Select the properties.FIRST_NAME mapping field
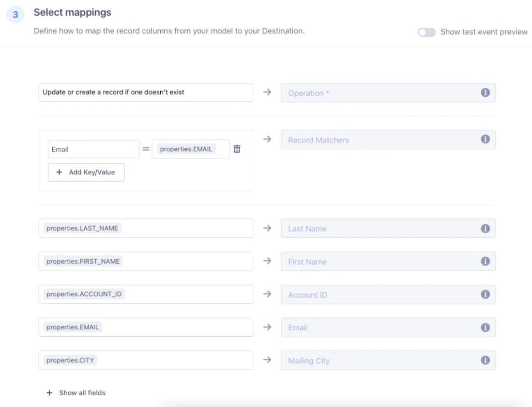This screenshot has height=407, width=532. click(145, 261)
